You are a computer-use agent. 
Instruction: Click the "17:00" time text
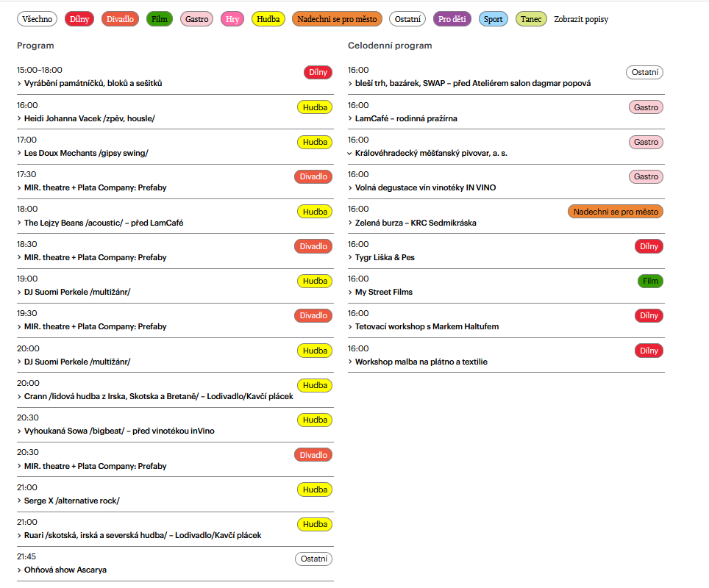[x=26, y=140]
